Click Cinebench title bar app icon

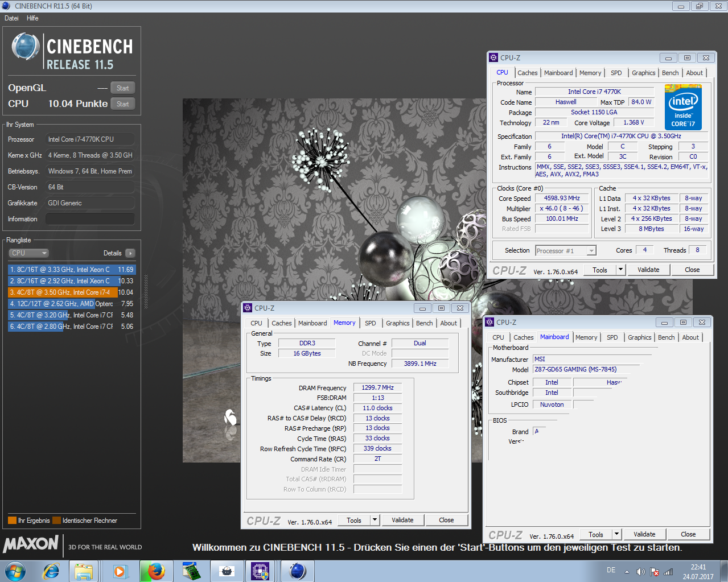pyautogui.click(x=6, y=6)
